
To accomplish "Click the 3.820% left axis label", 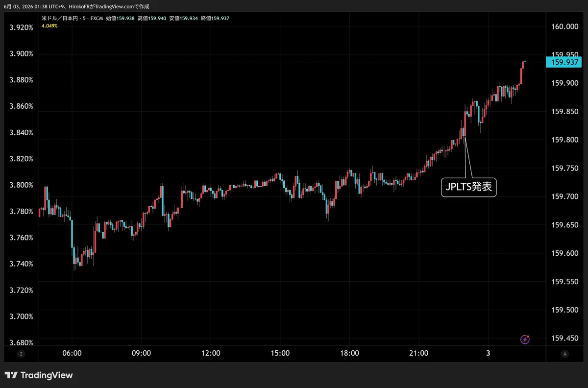I will [x=22, y=159].
